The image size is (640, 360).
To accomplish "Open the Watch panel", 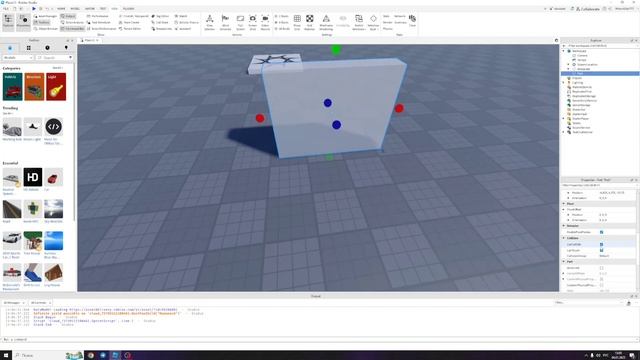I will (x=181, y=16).
